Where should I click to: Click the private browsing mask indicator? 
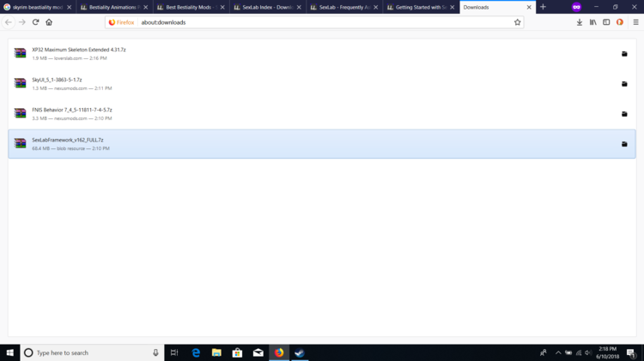576,7
